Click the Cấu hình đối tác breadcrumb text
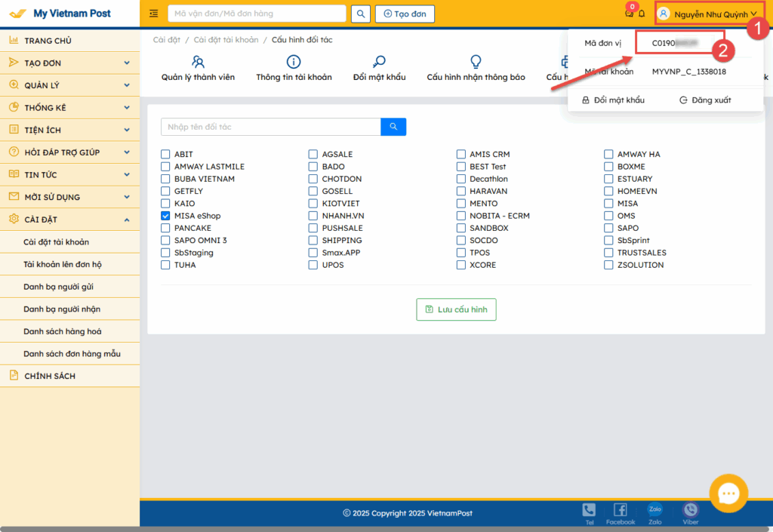 (302, 39)
